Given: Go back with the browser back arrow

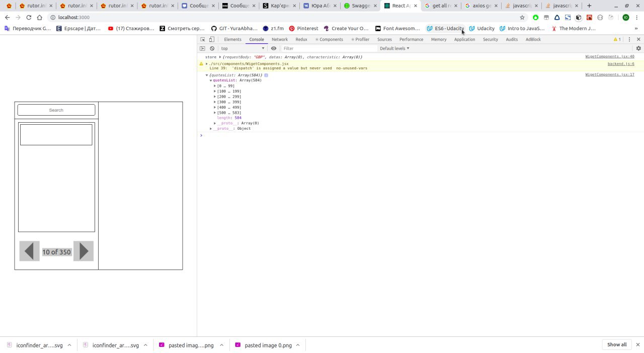Looking at the screenshot, I should pyautogui.click(x=7, y=17).
